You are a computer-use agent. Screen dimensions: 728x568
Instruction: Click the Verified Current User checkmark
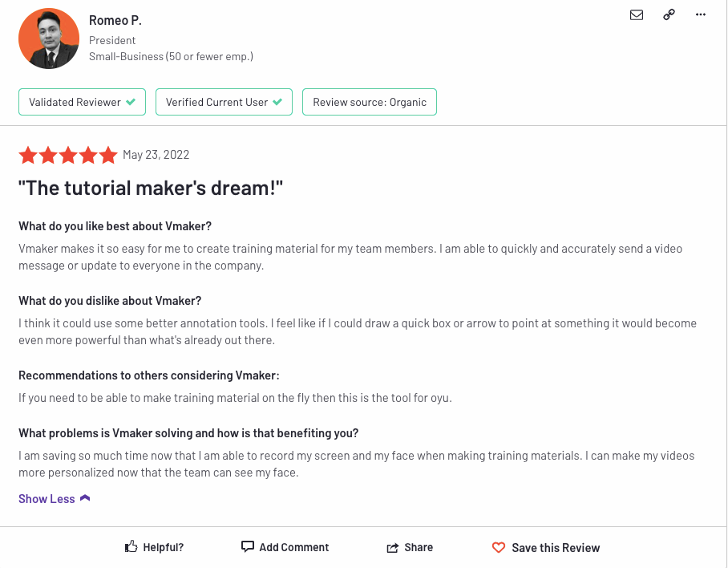(x=275, y=102)
